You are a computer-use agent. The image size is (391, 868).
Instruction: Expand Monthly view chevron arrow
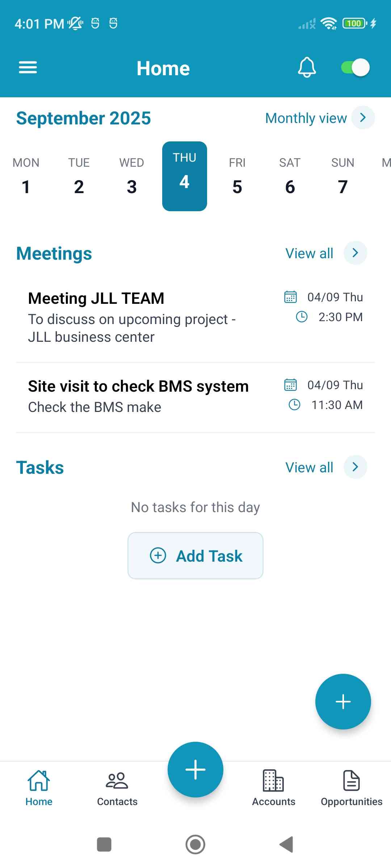[363, 118]
